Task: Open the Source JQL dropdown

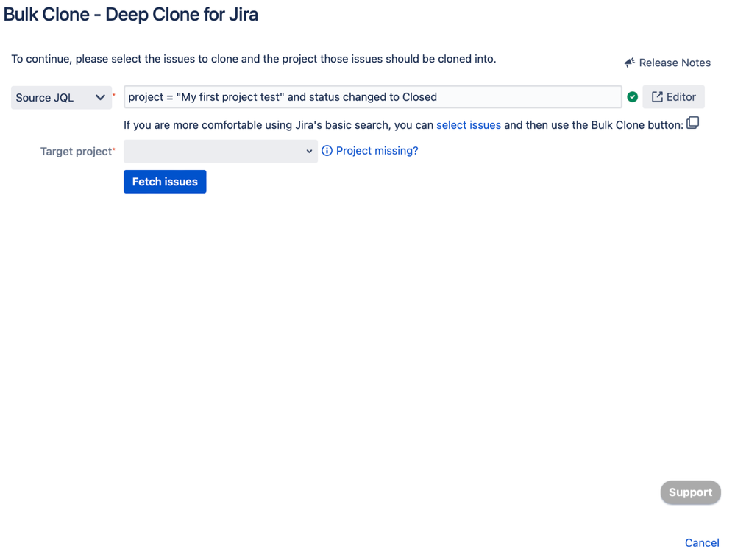Action: click(61, 98)
